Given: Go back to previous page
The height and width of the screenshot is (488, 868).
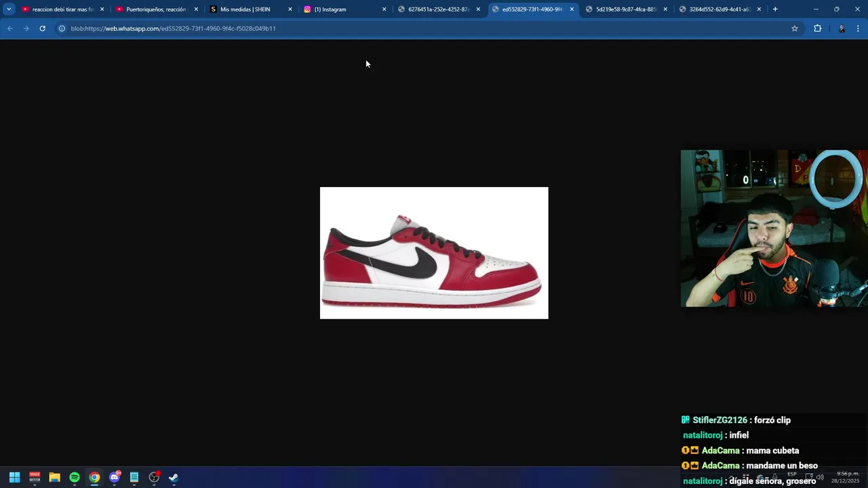Looking at the screenshot, I should tap(10, 28).
